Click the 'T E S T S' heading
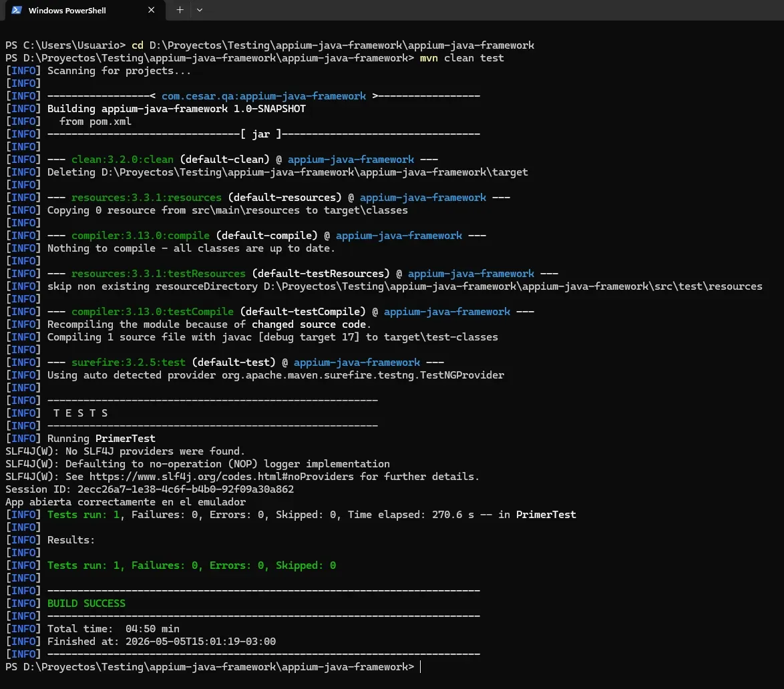The image size is (784, 689). click(x=80, y=413)
